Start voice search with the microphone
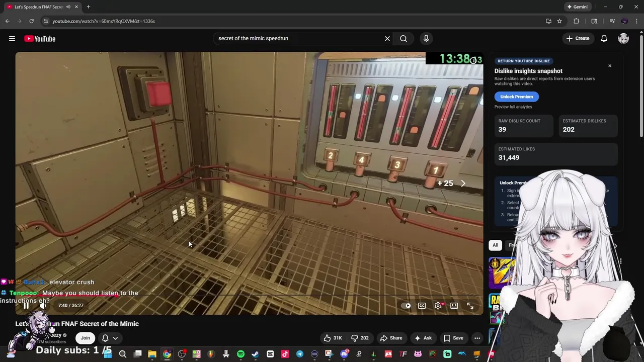644x362 pixels. [426, 38]
